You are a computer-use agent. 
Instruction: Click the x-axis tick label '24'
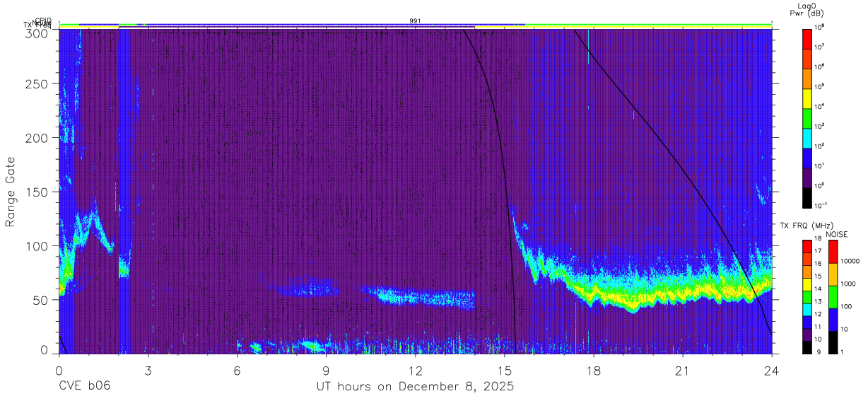click(x=772, y=370)
